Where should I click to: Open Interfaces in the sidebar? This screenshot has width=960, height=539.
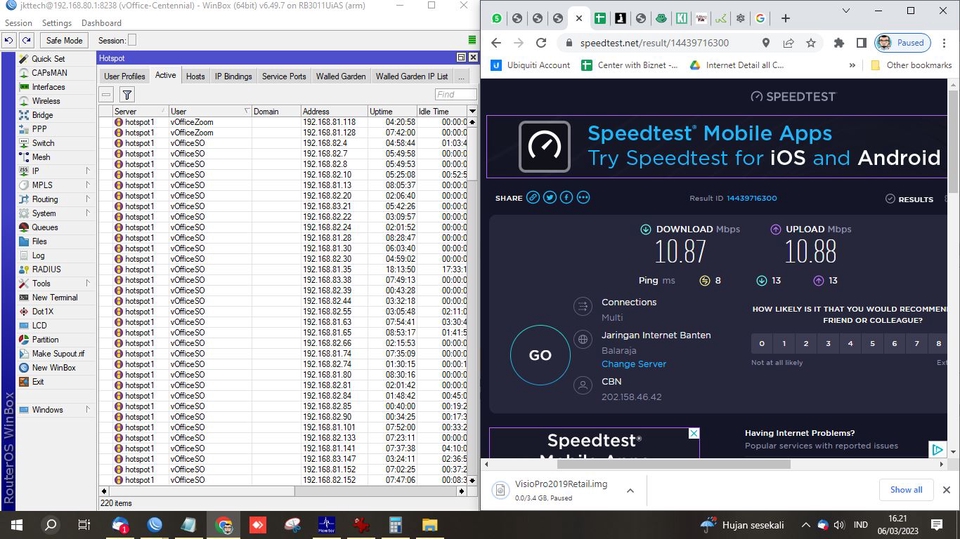[x=48, y=87]
